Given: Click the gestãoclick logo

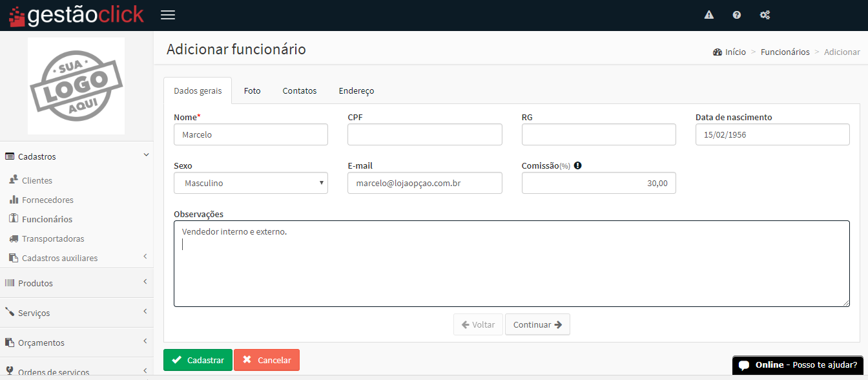Looking at the screenshot, I should tap(76, 15).
